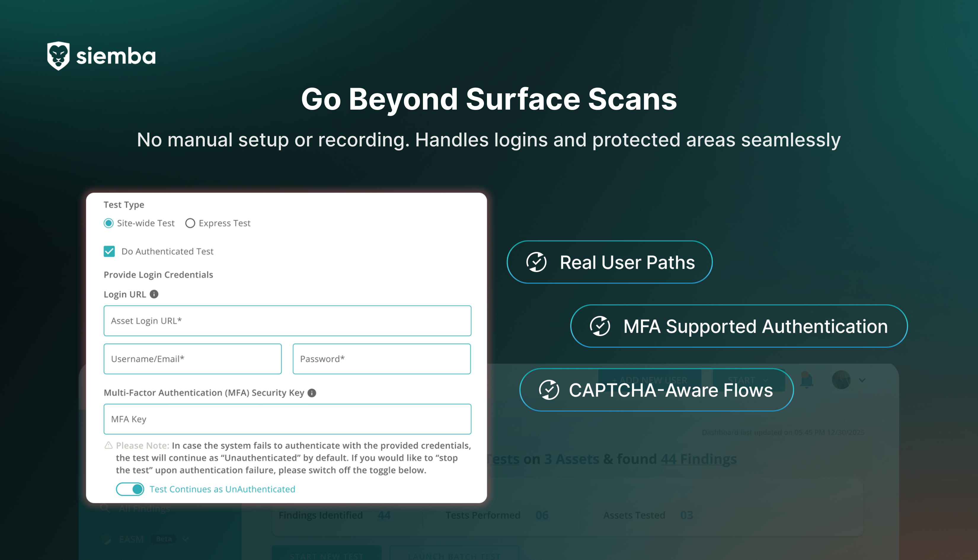
Task: Click the Real User Paths check icon
Action: coord(536,262)
